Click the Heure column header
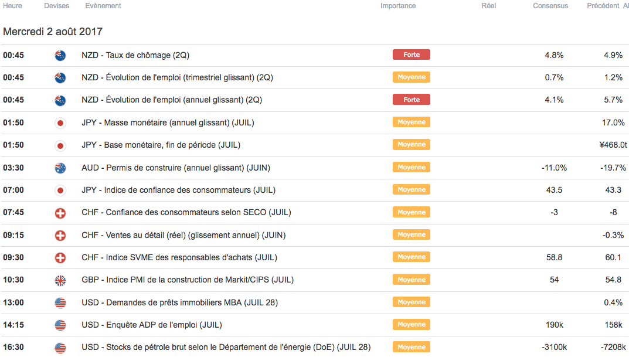This screenshot has width=629, height=364. (12, 6)
